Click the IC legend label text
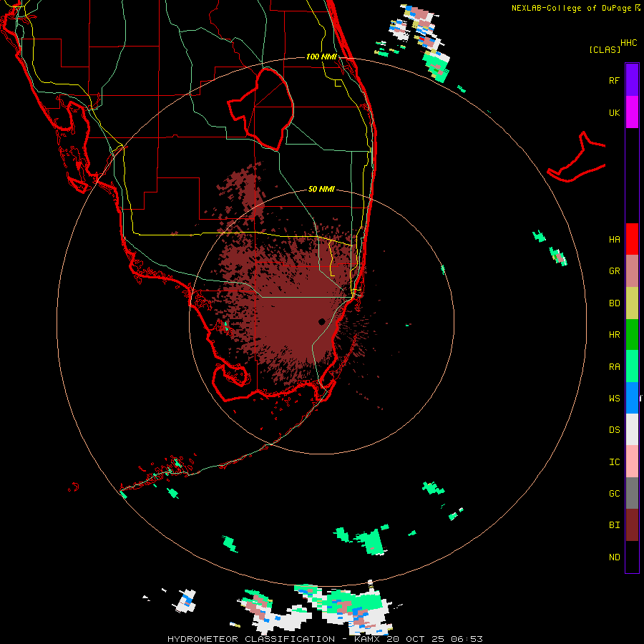The width and height of the screenshot is (644, 644). coord(614,462)
